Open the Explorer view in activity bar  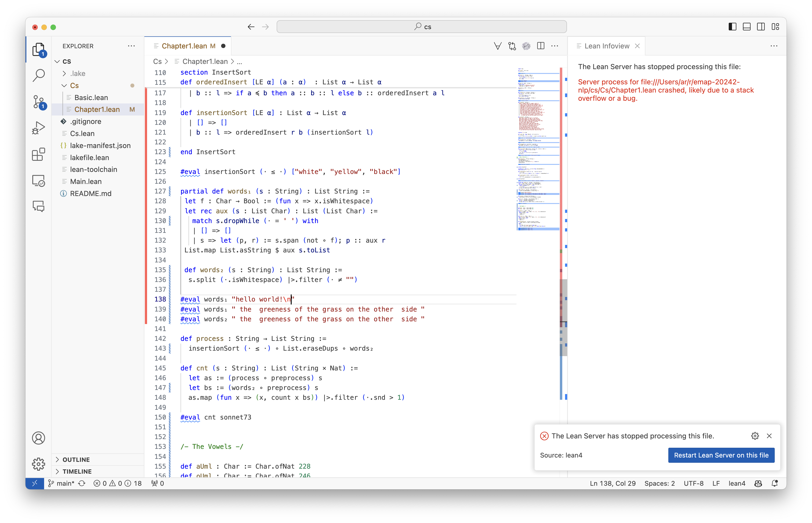[x=38, y=50]
